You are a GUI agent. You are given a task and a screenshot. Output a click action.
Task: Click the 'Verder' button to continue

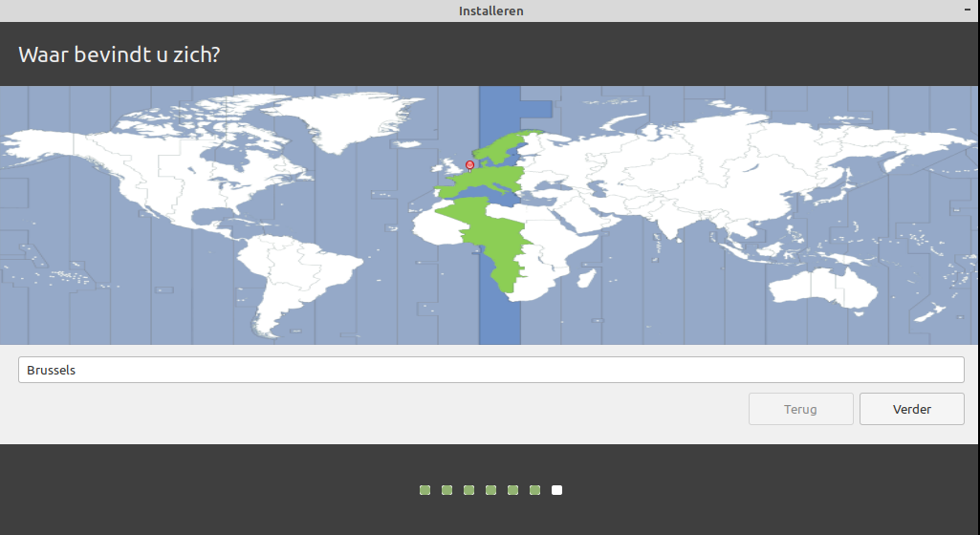tap(911, 409)
